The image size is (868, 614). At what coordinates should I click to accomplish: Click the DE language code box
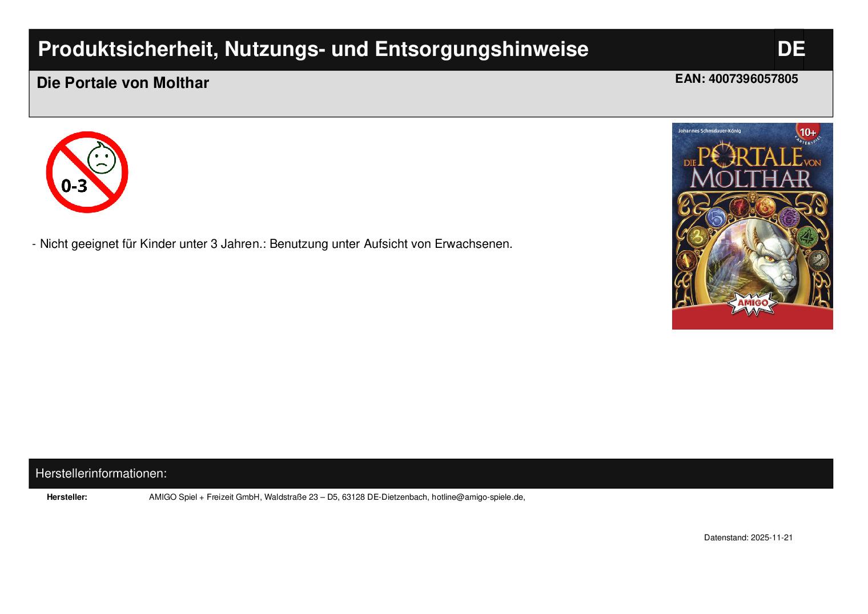[x=790, y=49]
